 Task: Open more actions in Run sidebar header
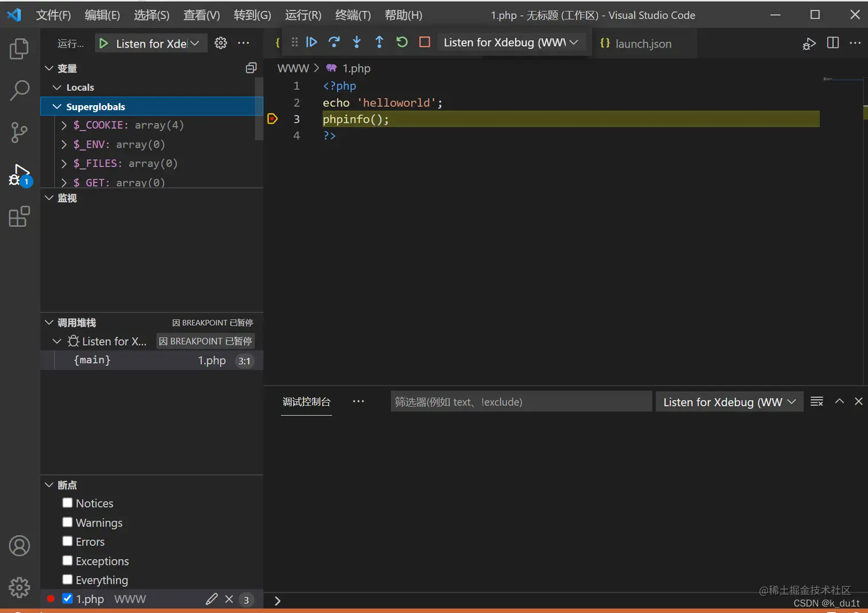point(243,43)
